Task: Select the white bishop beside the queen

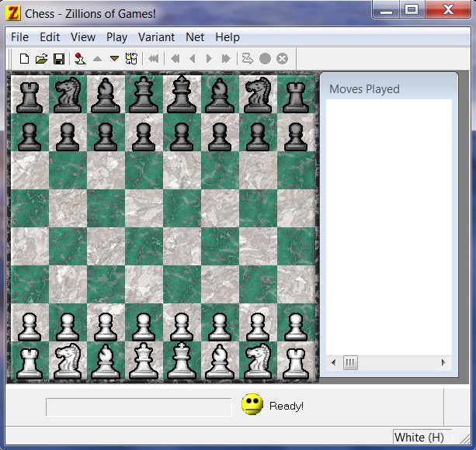Action: (x=106, y=362)
